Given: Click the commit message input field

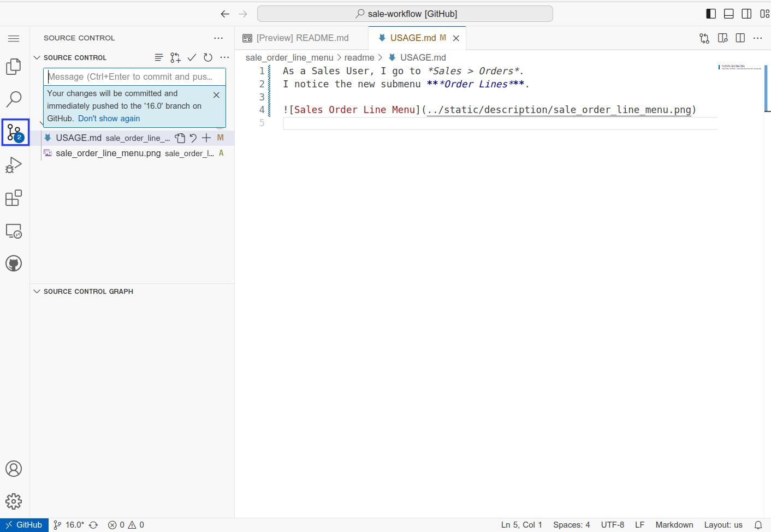Looking at the screenshot, I should (x=134, y=76).
